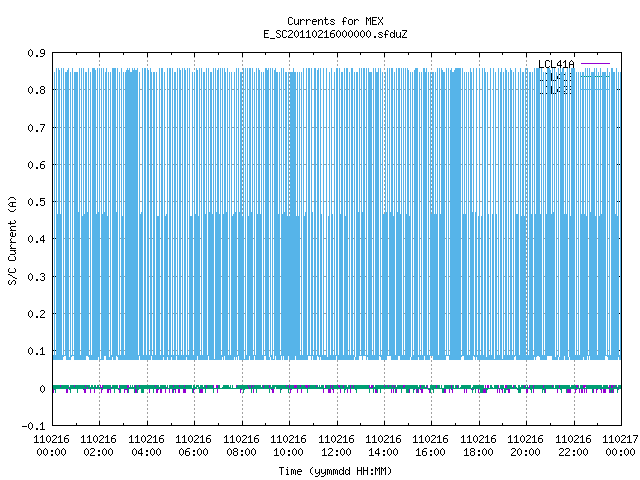Select the "110217 00:00" time tick label
Image resolution: width=640 pixels, height=480 pixels.
tap(620, 446)
